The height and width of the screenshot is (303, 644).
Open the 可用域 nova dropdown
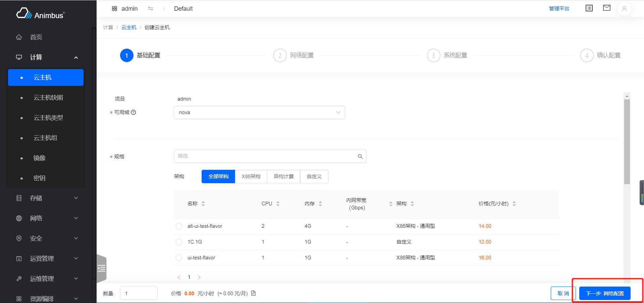(x=259, y=112)
